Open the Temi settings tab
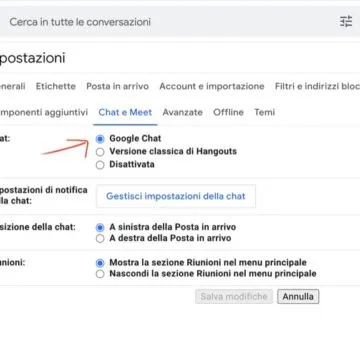The height and width of the screenshot is (360, 360). (265, 112)
